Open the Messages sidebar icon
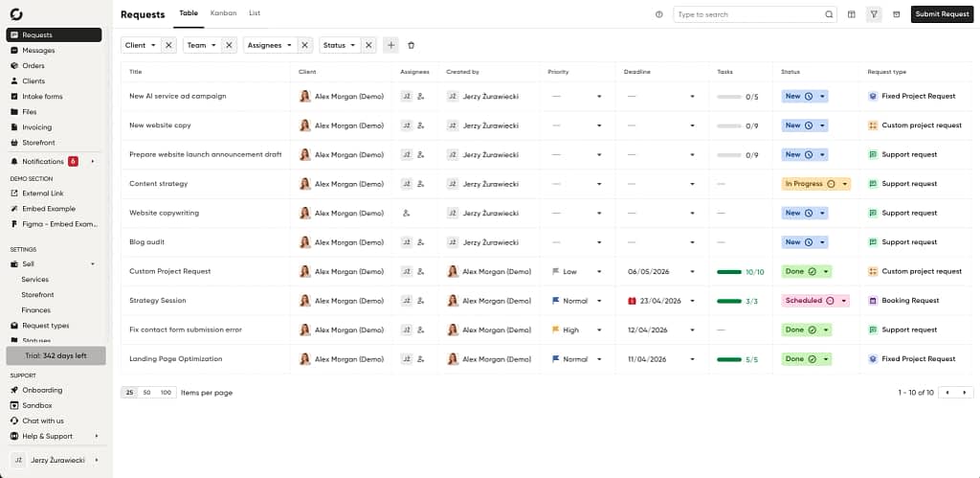The width and height of the screenshot is (980, 478). coord(14,51)
